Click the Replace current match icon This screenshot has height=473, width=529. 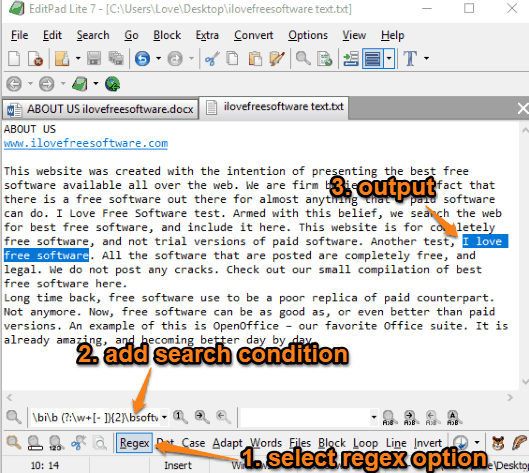point(389,418)
